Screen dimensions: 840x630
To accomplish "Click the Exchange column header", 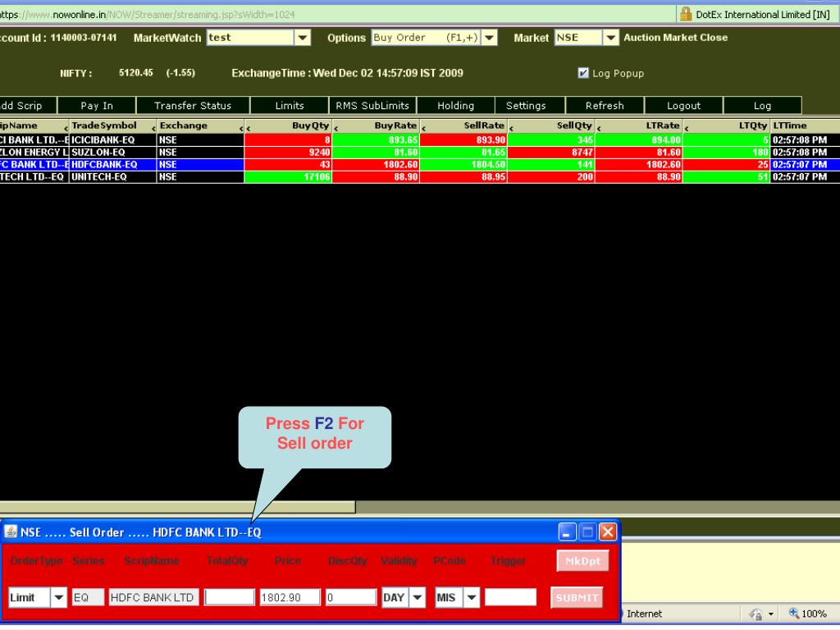I will [x=200, y=126].
